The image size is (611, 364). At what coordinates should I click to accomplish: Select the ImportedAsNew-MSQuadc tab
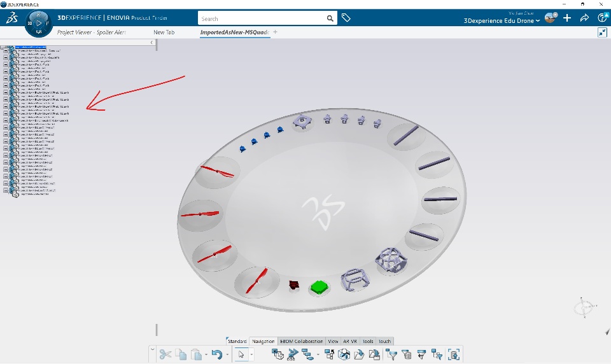(x=235, y=32)
